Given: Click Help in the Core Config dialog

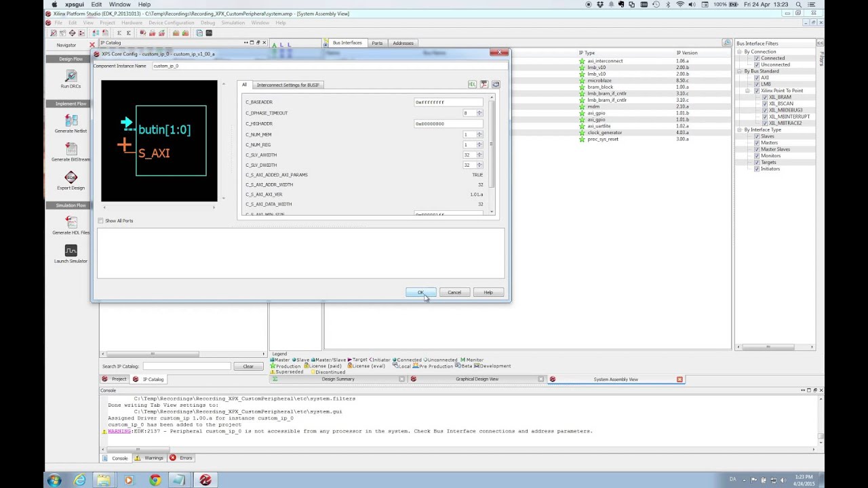Looking at the screenshot, I should point(488,292).
